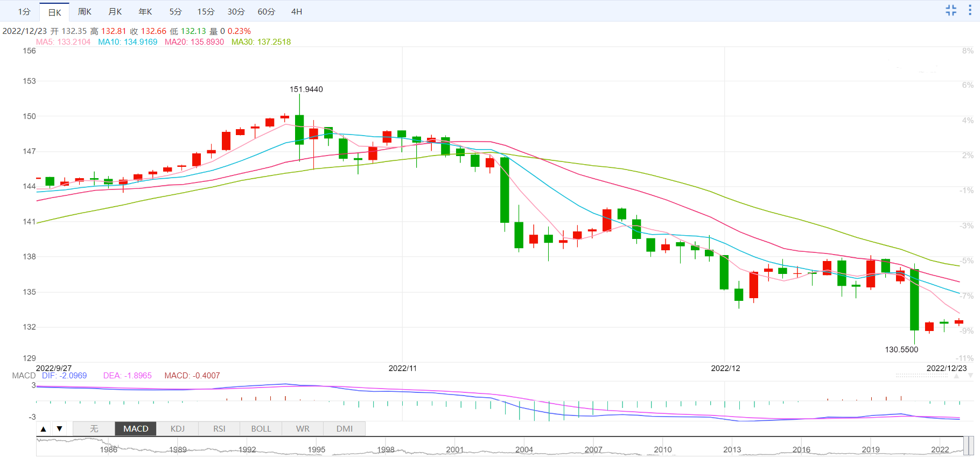Click the exit fullscreen icon
This screenshot has width=980, height=465.
951,10
